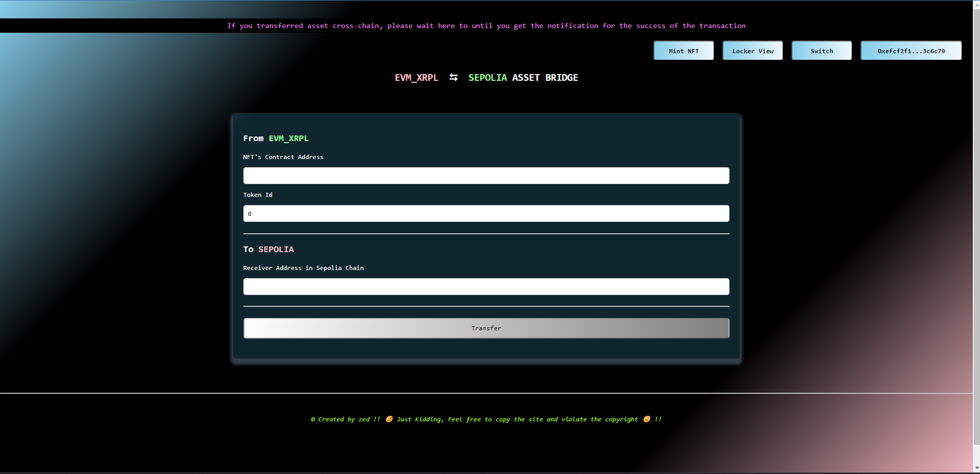Click the swap arrows icon between chain names
Image resolution: width=980 pixels, height=474 pixels.
453,77
